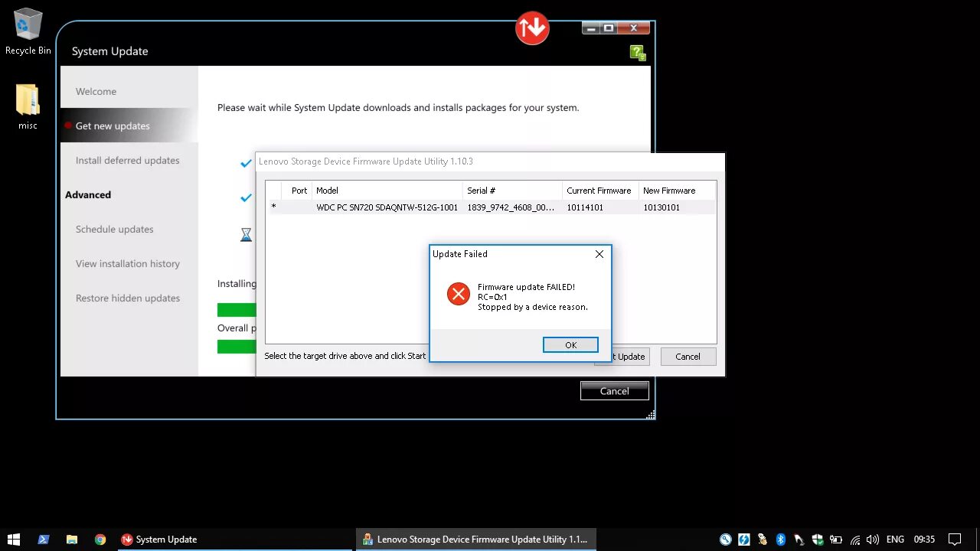Select Get new updates in the sidebar
Image resolution: width=980 pixels, height=551 pixels.
tap(129, 126)
